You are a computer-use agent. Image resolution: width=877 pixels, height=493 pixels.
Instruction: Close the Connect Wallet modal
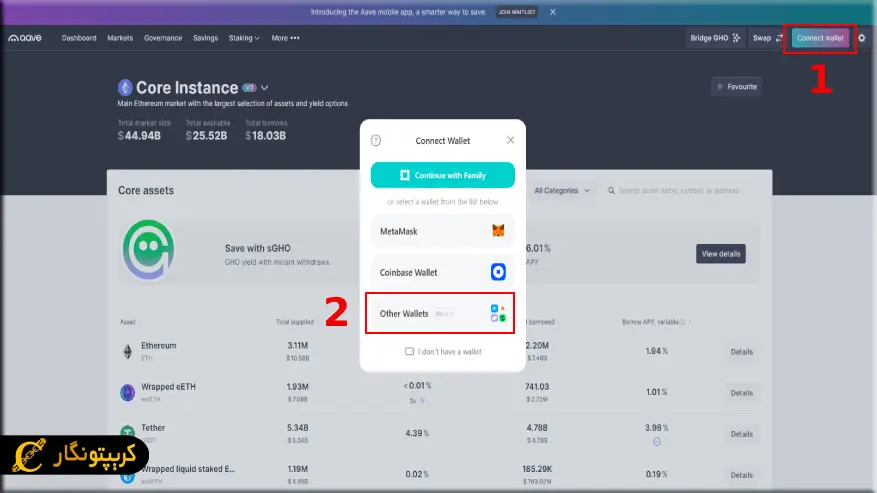(x=510, y=141)
